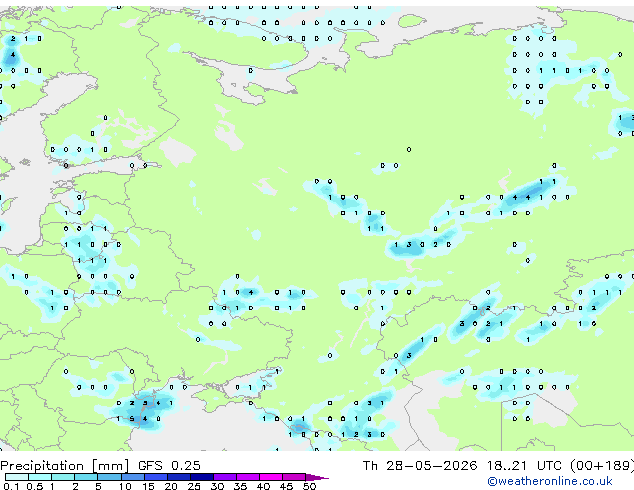Click the '40' legend scale value
This screenshot has height=490, width=634.
263,486
